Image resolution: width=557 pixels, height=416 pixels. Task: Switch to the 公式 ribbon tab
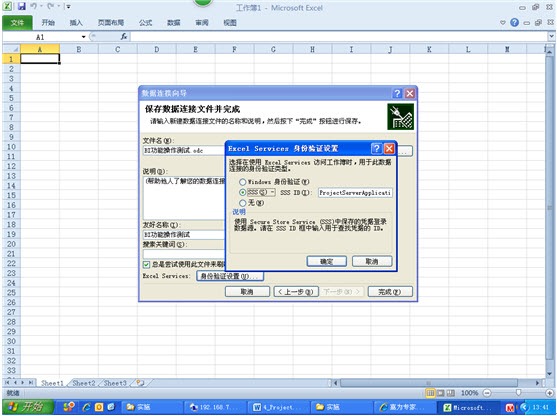tap(145, 23)
